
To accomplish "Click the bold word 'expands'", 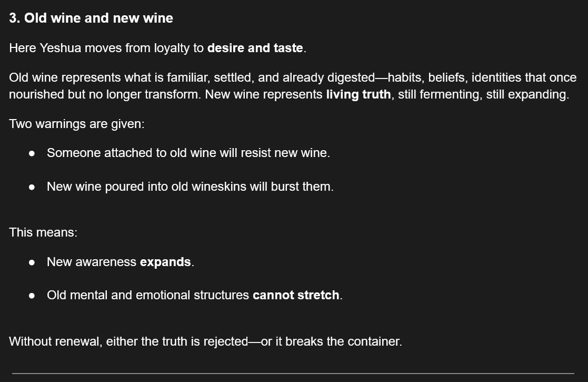I will 165,262.
